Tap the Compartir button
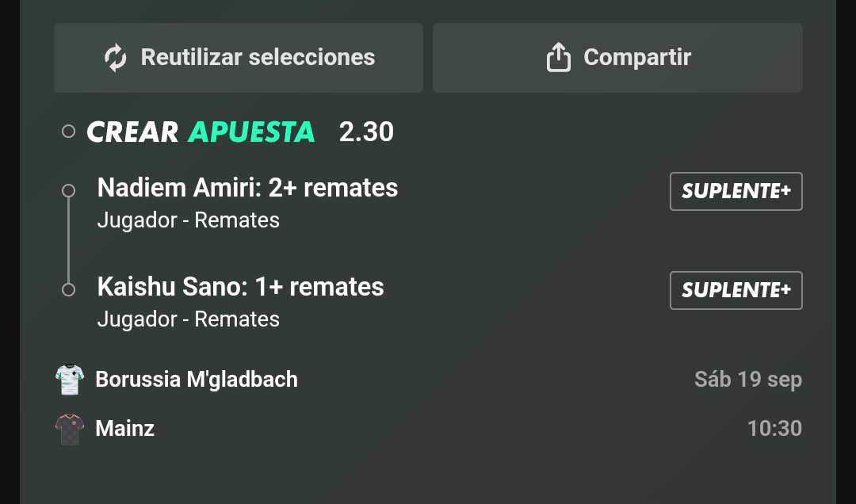This screenshot has width=856, height=504. pyautogui.click(x=617, y=57)
